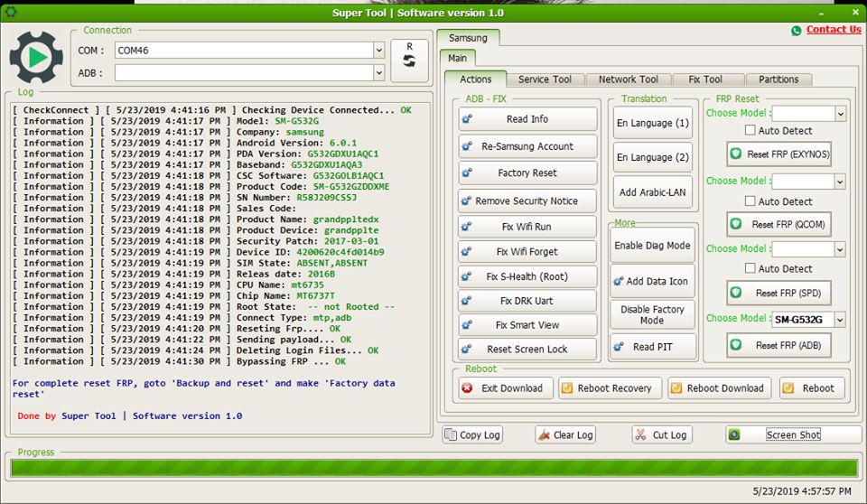Click shield icon on Reset FRP (EXYNOS)
The height and width of the screenshot is (504, 867).
point(736,154)
